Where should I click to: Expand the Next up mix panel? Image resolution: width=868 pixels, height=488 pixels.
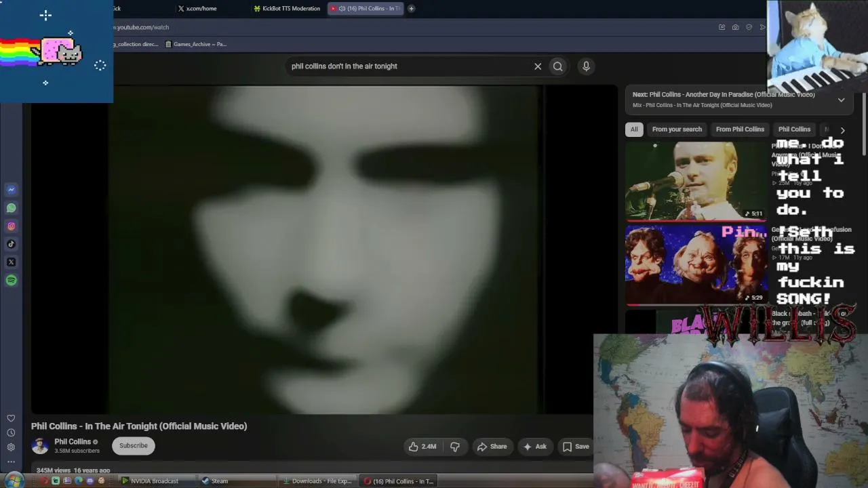(x=841, y=100)
